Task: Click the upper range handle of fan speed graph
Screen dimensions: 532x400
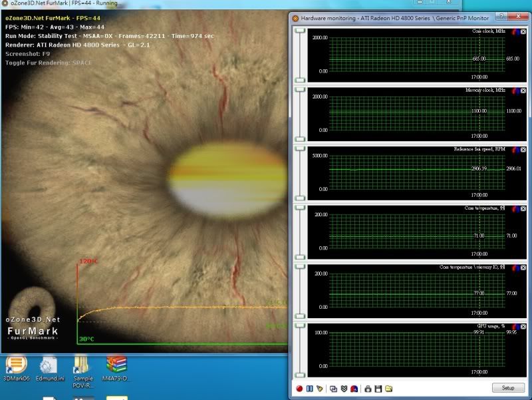Action: 300,148
